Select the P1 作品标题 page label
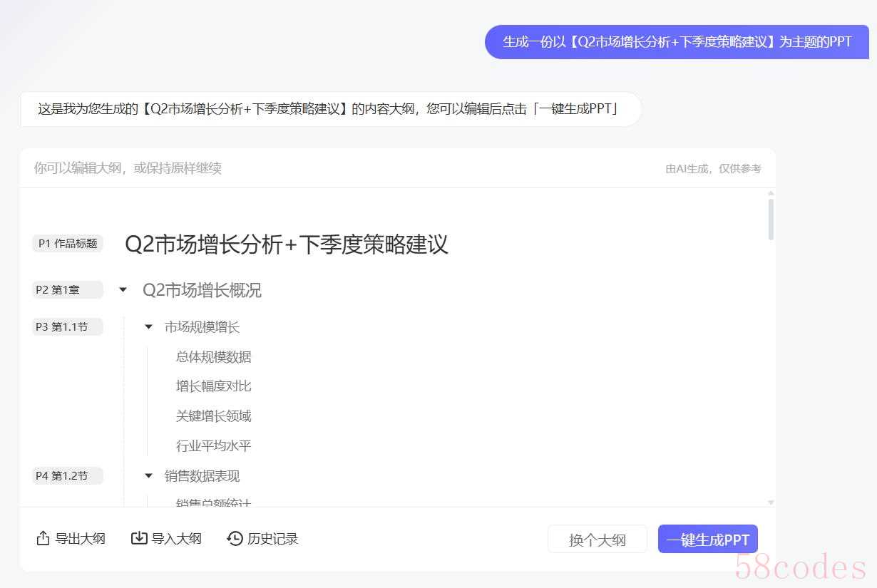877x588 pixels. 68,244
